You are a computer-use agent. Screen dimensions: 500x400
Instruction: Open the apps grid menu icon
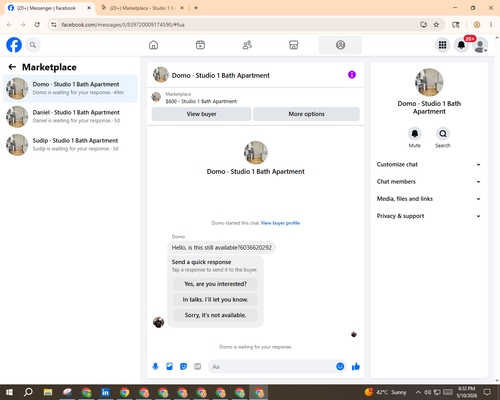coord(442,45)
